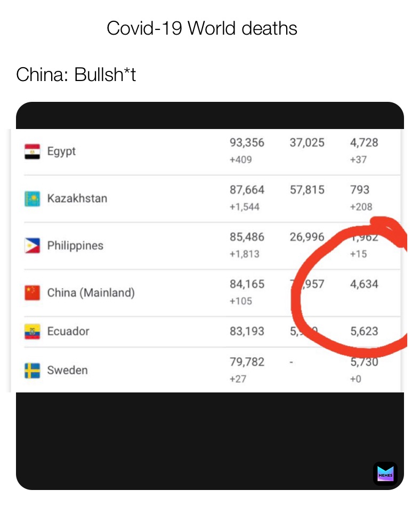The height and width of the screenshot is (506, 420).
Task: Click the Kazakhstan flag icon
Action: 32,199
